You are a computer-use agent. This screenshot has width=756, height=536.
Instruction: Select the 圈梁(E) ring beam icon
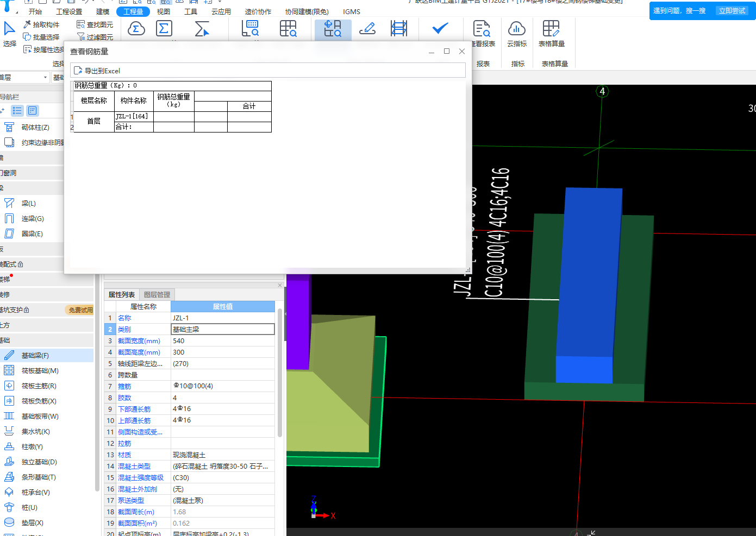(9, 234)
